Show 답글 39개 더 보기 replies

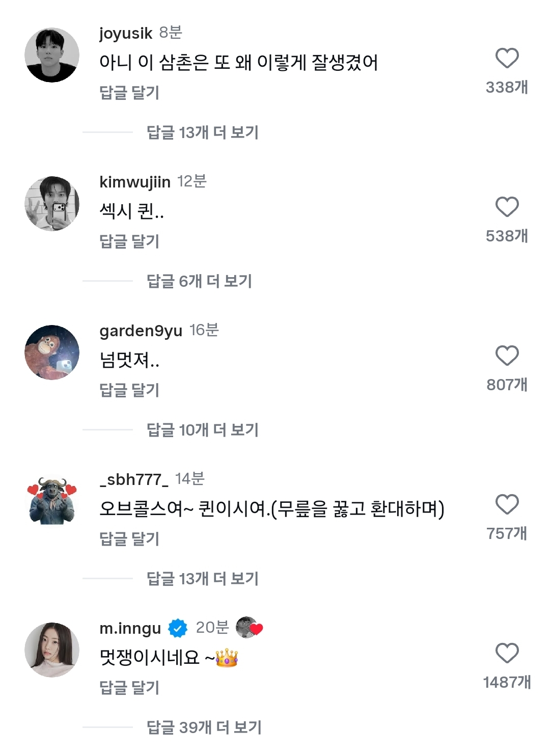point(204,727)
